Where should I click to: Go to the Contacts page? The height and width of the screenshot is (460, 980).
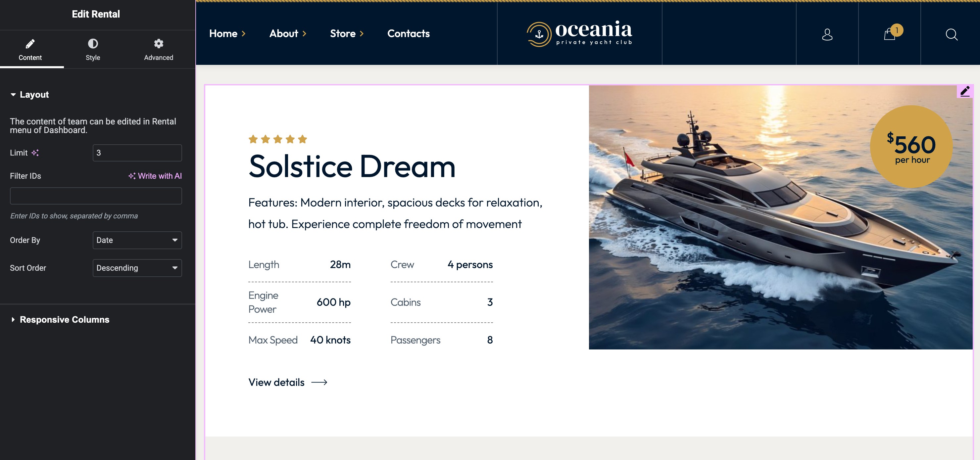pos(408,33)
